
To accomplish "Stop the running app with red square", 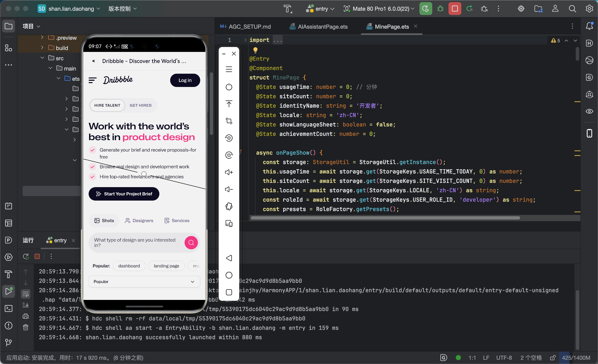I will tap(455, 9).
